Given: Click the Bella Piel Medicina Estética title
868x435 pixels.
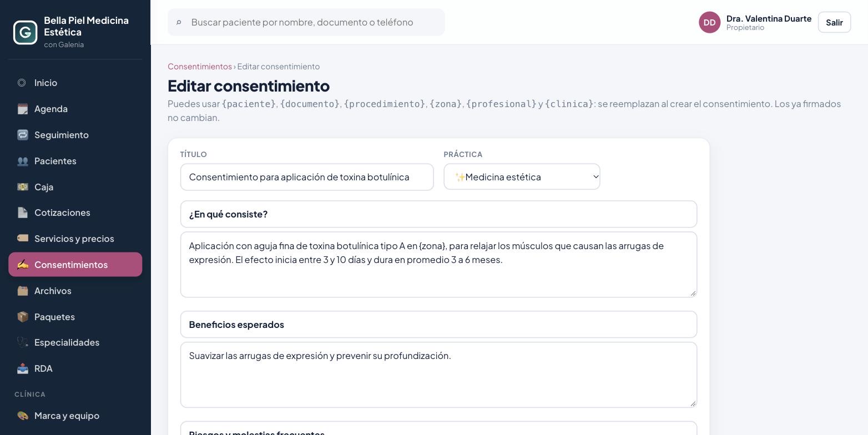Looking at the screenshot, I should [86, 26].
